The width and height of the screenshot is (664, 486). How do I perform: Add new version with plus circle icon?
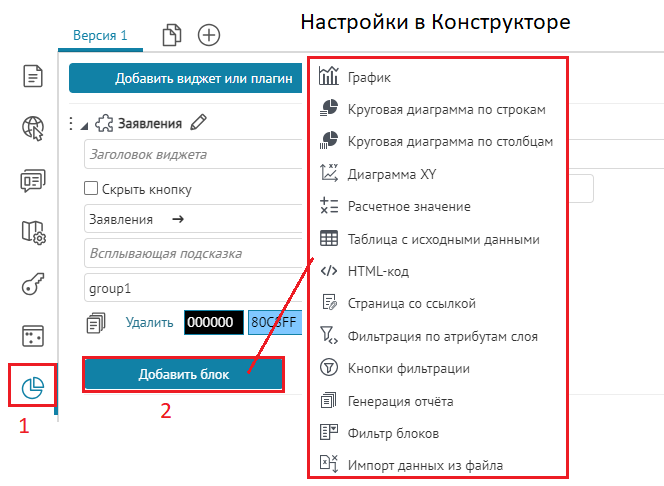click(x=209, y=35)
